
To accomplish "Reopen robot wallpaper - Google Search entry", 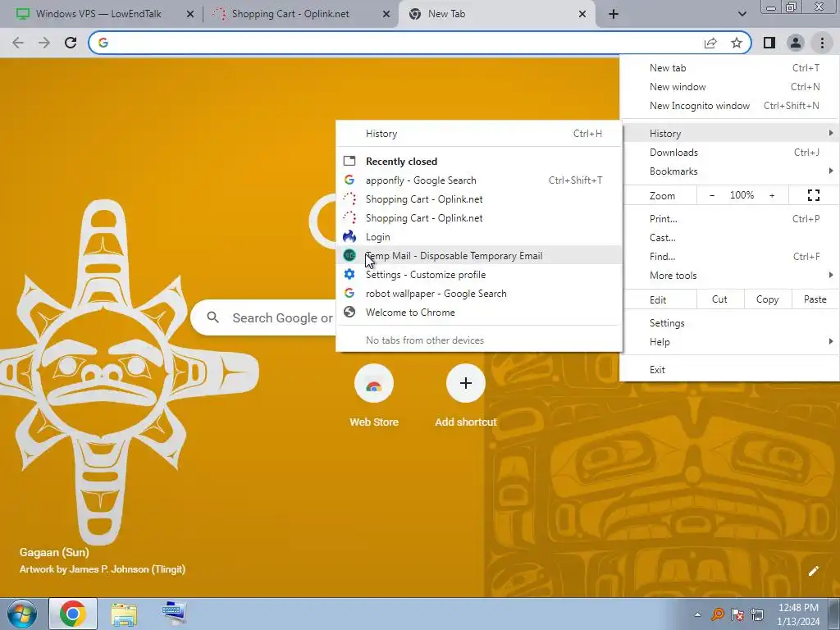I will pos(479,293).
